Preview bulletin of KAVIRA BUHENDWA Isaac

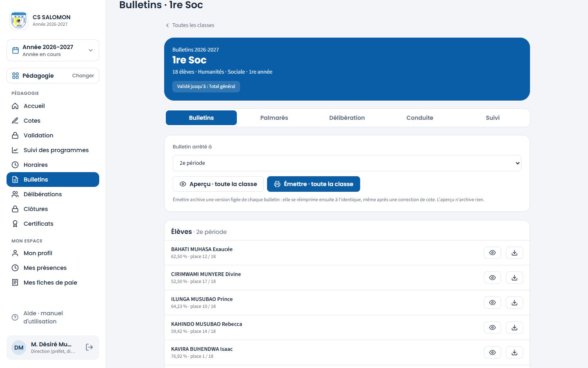[492, 352]
